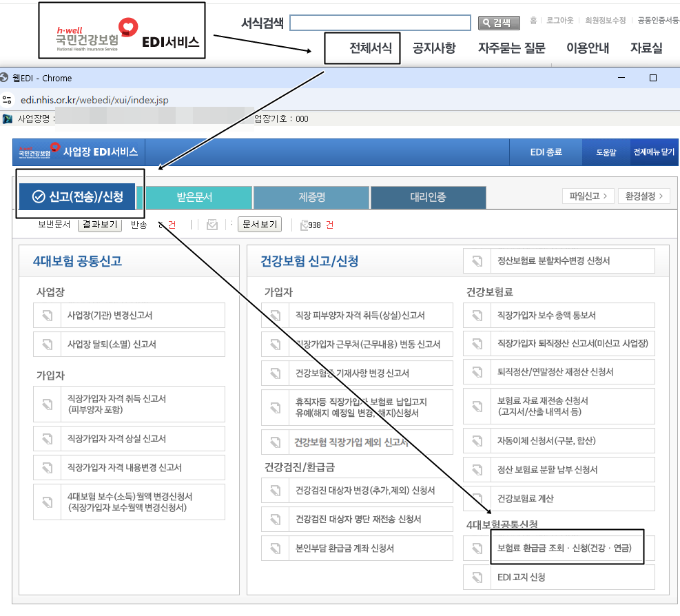Click the magnifier icon on the 검색 button
Image resolution: width=680 pixels, height=616 pixels.
(x=486, y=23)
